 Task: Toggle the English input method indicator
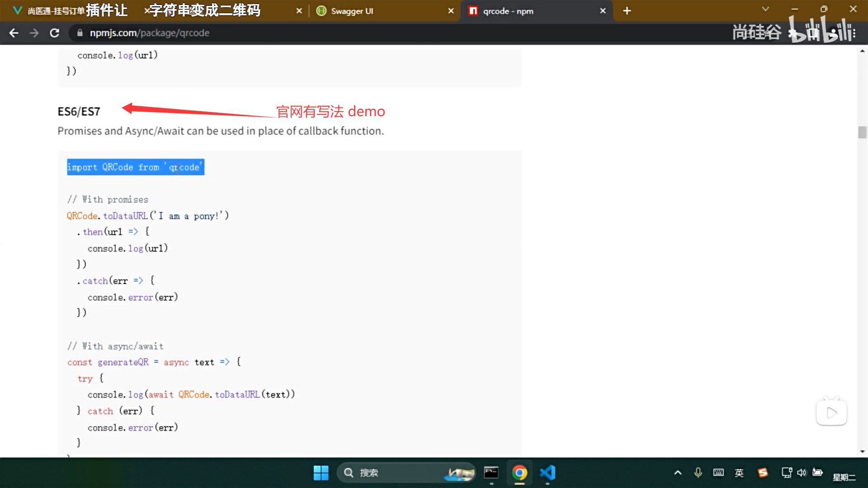[x=739, y=473]
